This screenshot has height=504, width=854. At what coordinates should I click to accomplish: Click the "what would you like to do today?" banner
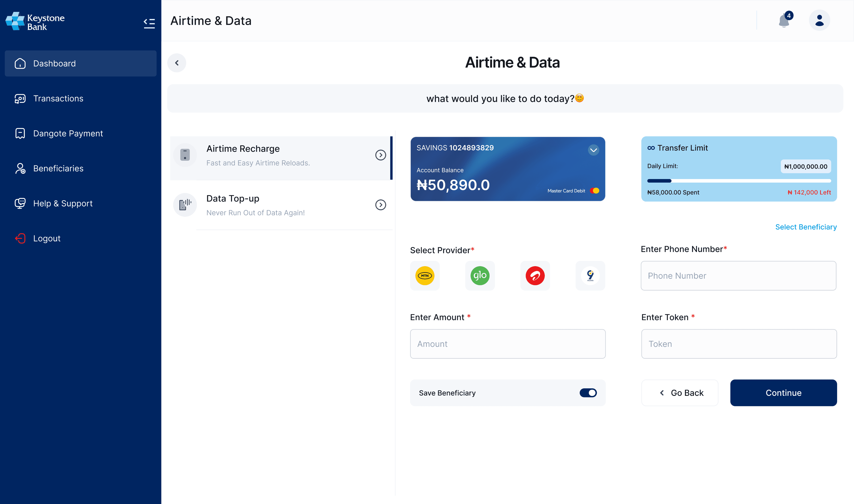coord(505,99)
